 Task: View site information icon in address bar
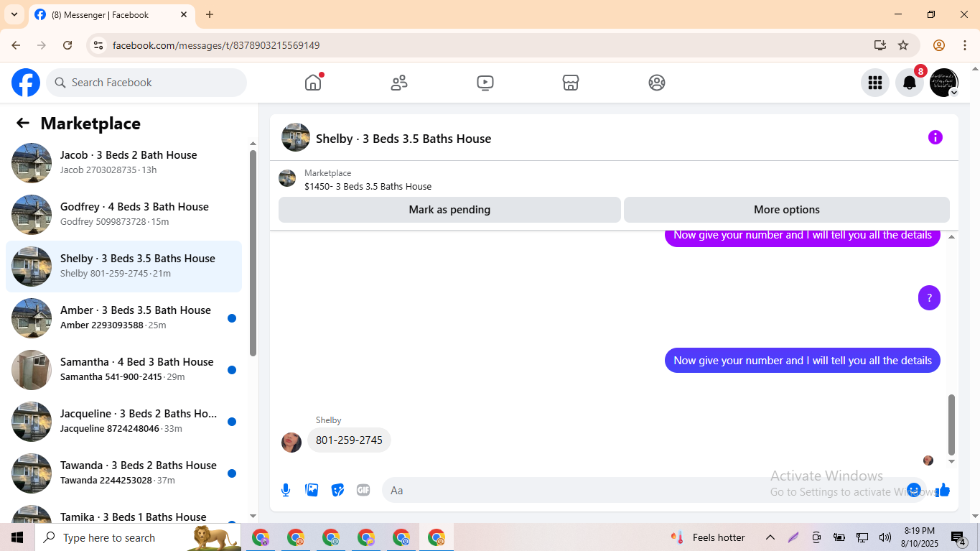coord(98,45)
